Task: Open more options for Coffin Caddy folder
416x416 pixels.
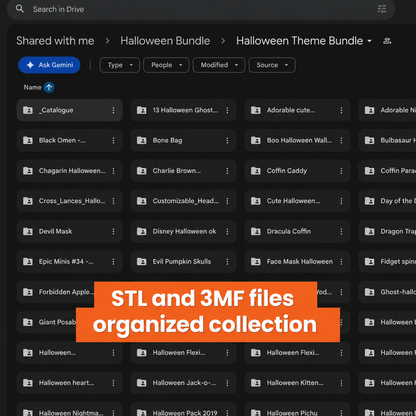Action: point(341,171)
